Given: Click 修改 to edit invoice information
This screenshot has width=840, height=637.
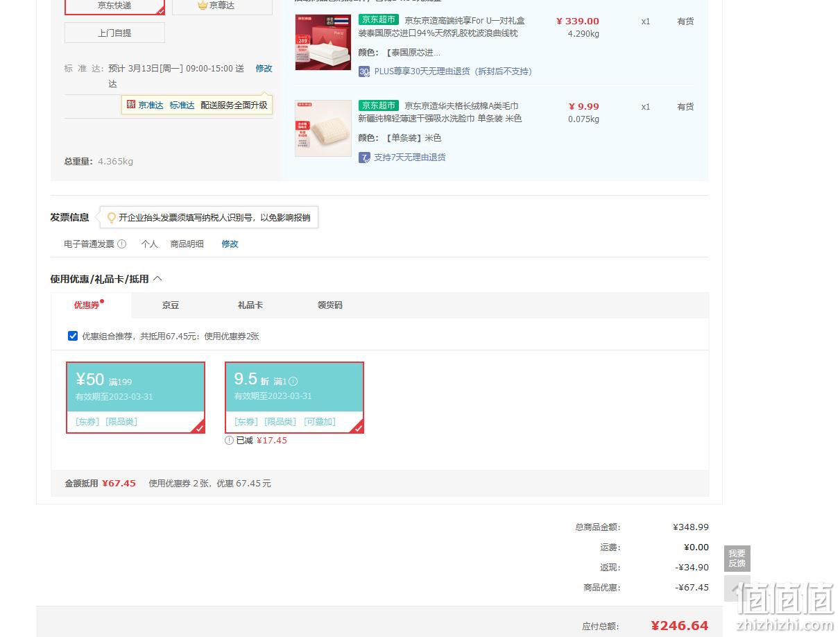Looking at the screenshot, I should pyautogui.click(x=230, y=244).
